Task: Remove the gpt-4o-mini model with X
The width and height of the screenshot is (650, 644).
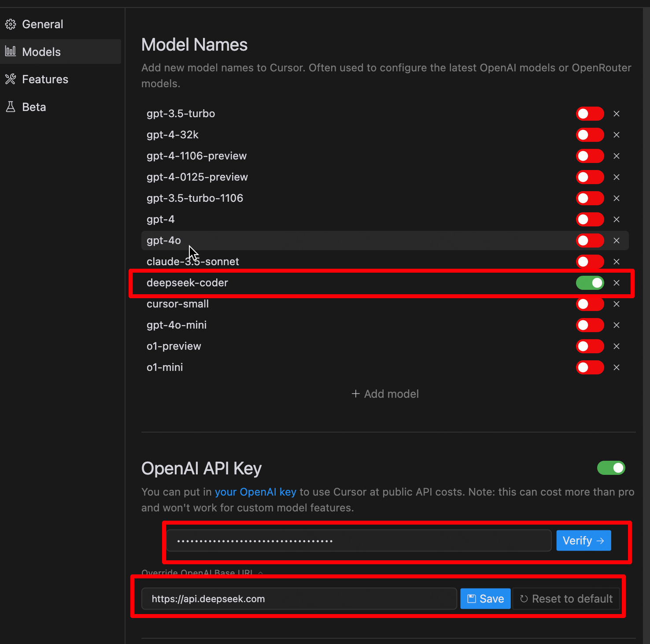Action: coord(617,325)
